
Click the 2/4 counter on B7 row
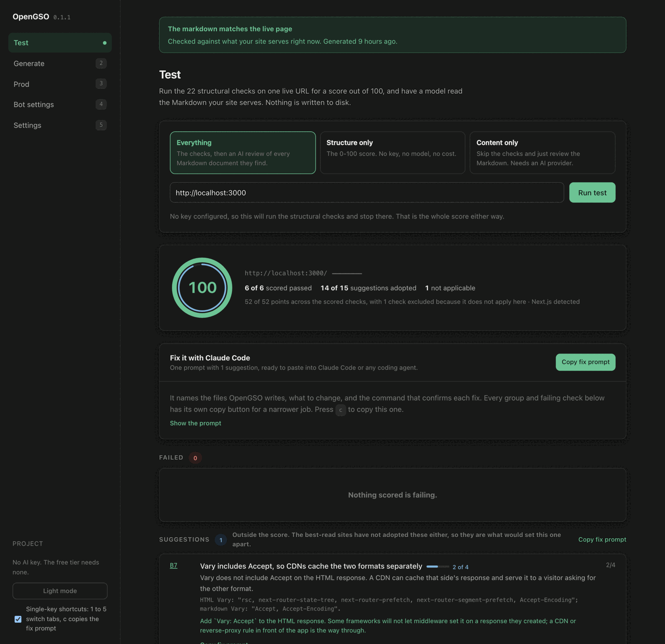click(x=611, y=565)
